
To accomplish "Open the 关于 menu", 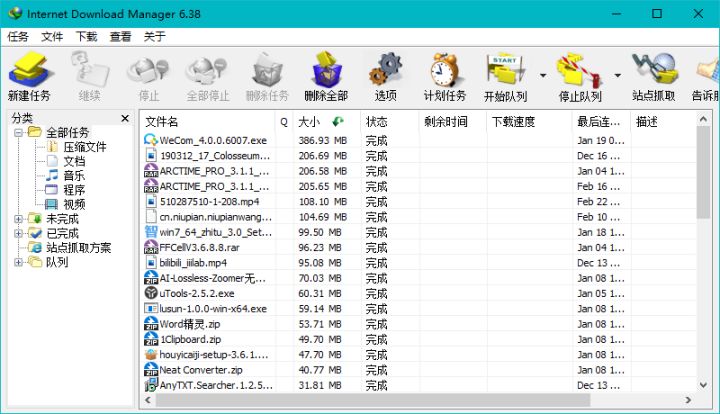I will 154,37.
